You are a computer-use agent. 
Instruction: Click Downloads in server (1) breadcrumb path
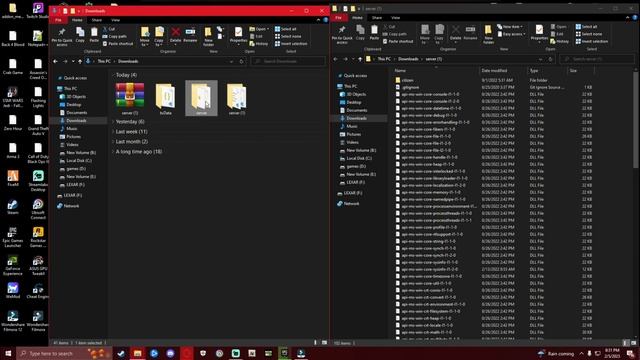point(408,59)
